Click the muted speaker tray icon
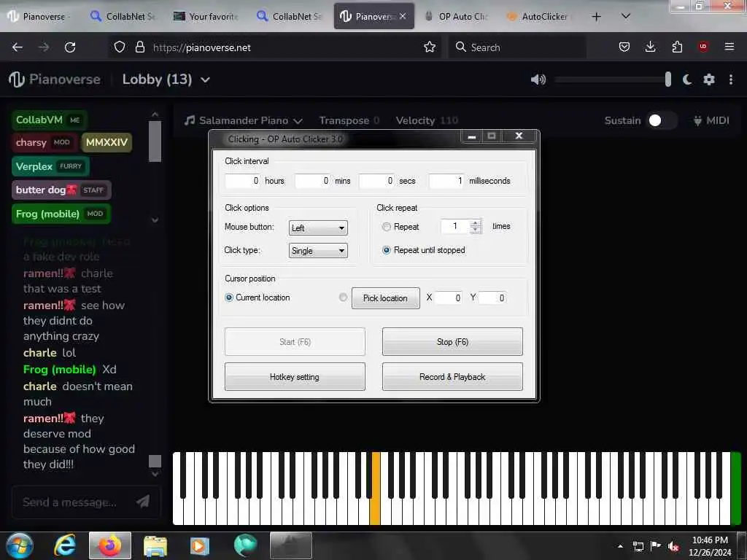The height and width of the screenshot is (560, 747). pos(673,546)
